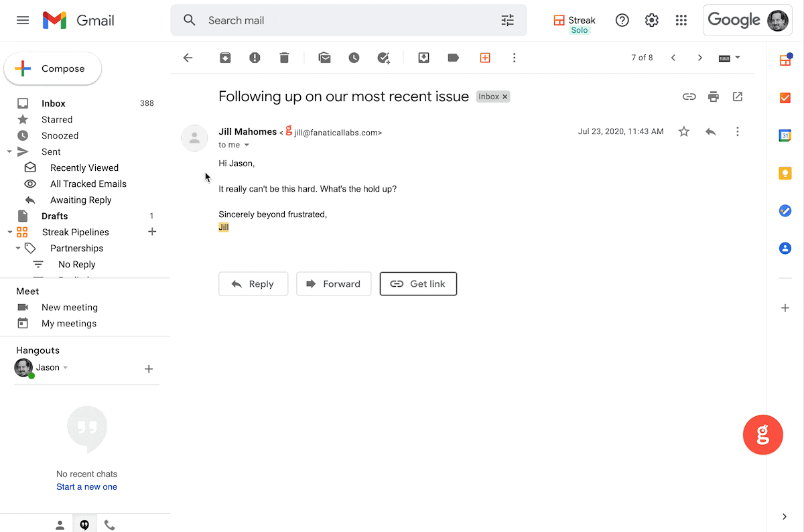Open Settings gear icon

(652, 20)
